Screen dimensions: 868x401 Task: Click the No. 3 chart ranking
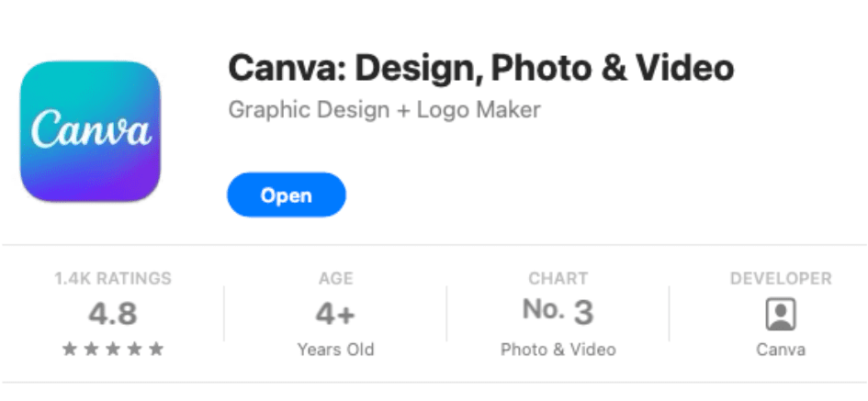[558, 311]
